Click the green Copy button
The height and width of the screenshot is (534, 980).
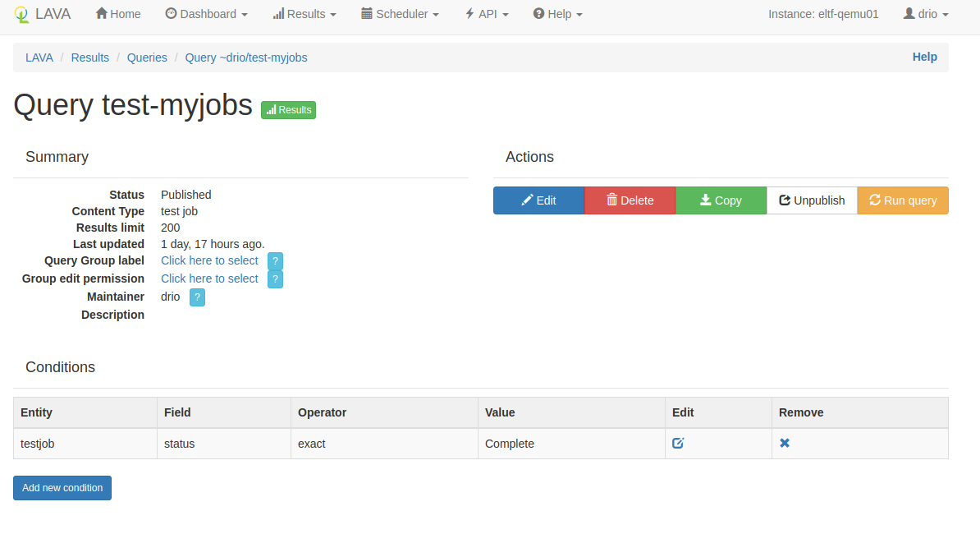coord(721,200)
